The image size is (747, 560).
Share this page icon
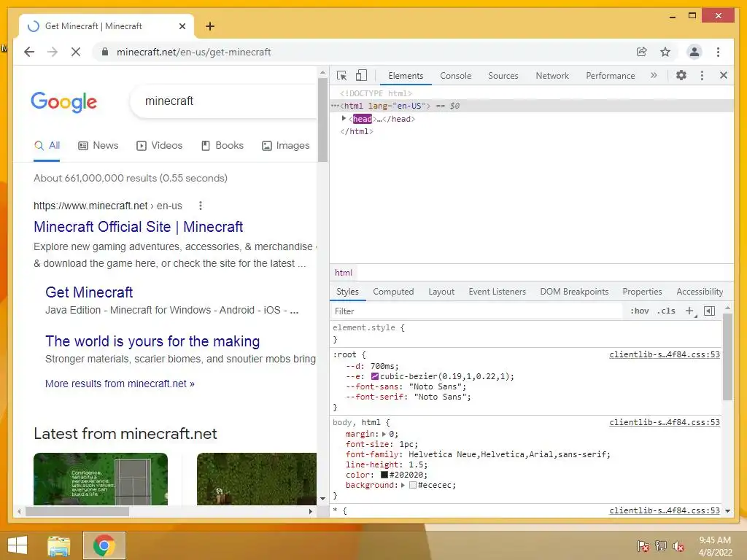(642, 52)
